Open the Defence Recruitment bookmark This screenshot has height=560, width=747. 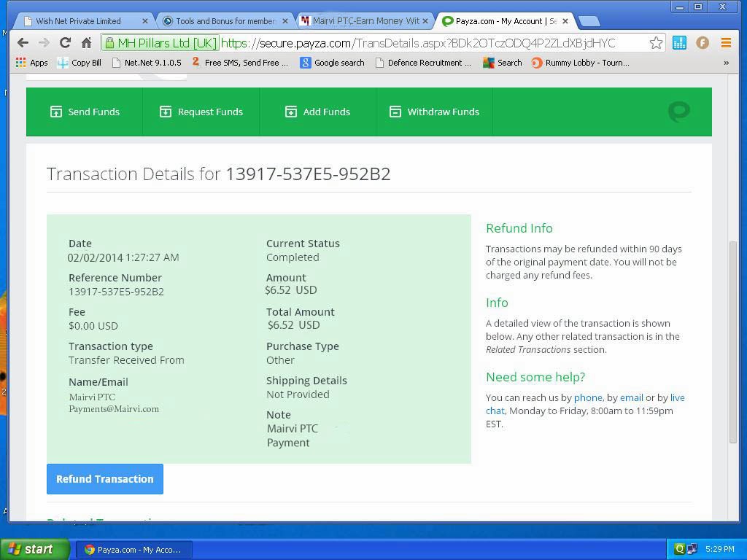pyautogui.click(x=423, y=63)
